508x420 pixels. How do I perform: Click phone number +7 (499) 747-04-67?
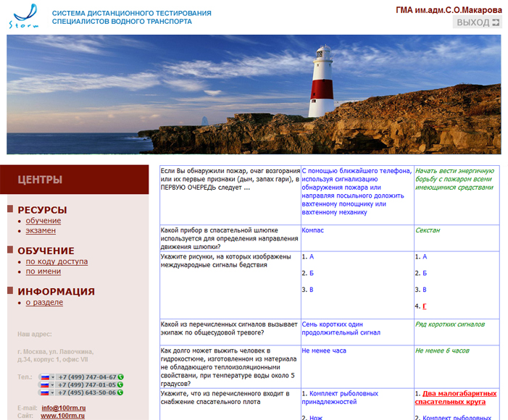pyautogui.click(x=87, y=377)
